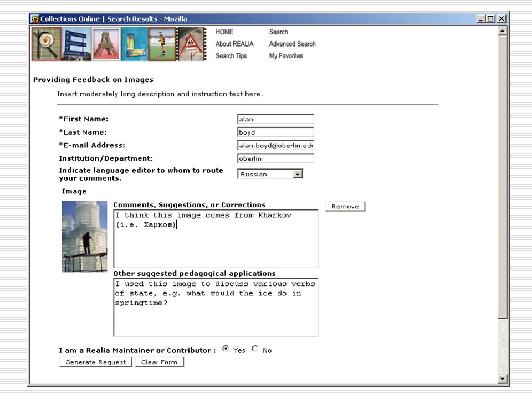532x399 pixels.
Task: Click the pedagogical applications textbox
Action: 216,308
